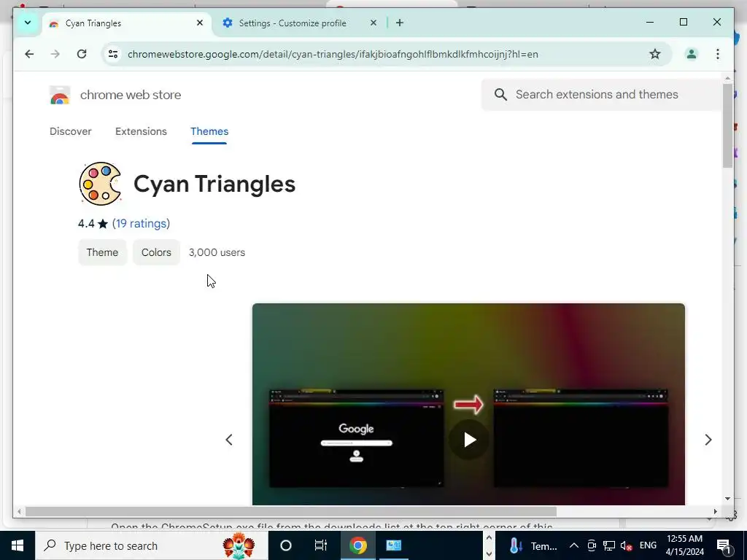The image size is (747, 560).
Task: Click the browser forward arrow
Action: click(55, 54)
